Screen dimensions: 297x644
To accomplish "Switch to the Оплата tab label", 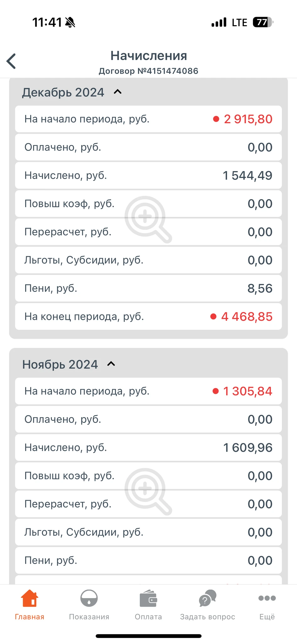I will click(148, 617).
